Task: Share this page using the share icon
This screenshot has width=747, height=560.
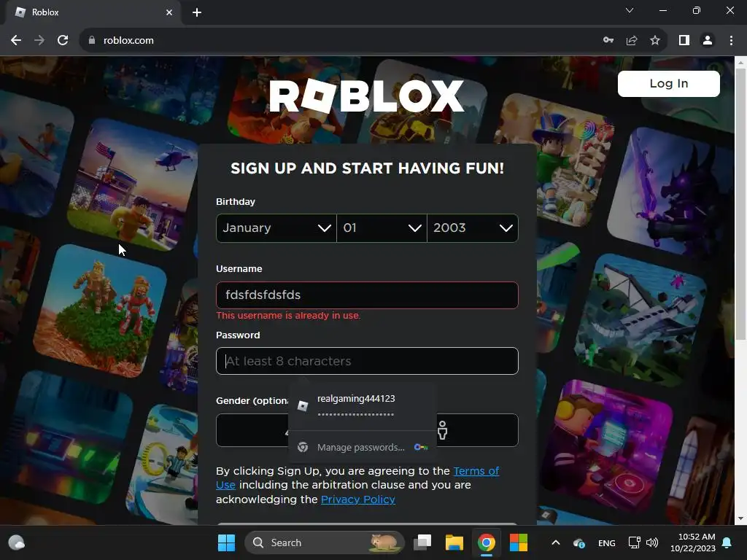Action: coord(632,41)
